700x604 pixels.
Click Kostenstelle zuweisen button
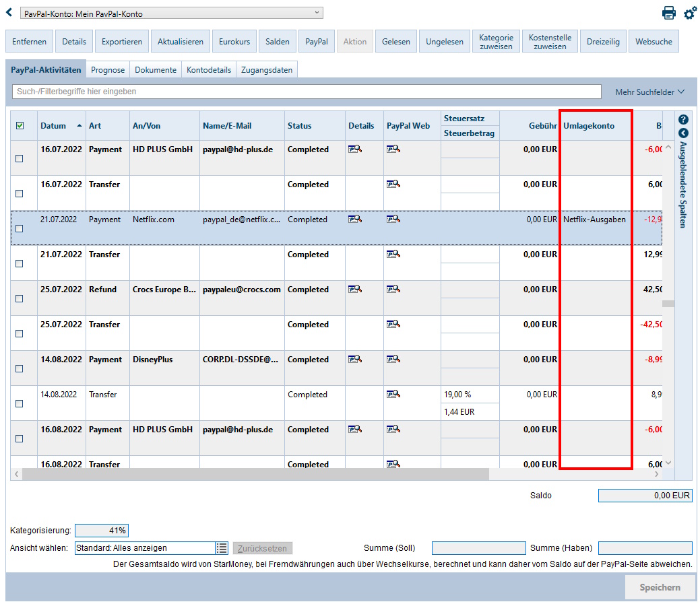[x=550, y=42]
